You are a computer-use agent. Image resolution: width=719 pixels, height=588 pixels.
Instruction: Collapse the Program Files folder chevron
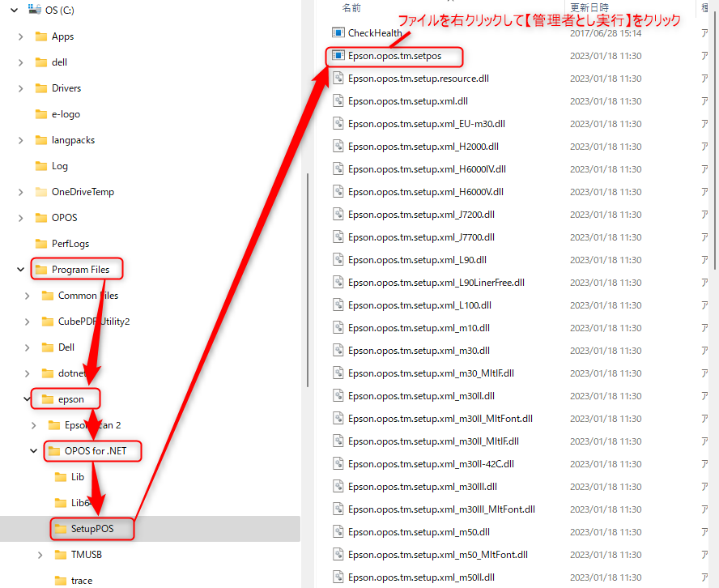click(x=20, y=269)
